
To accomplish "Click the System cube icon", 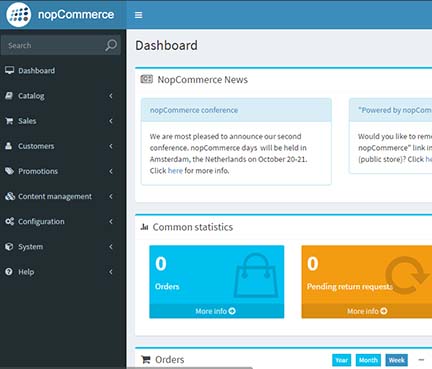I will click(x=9, y=247).
